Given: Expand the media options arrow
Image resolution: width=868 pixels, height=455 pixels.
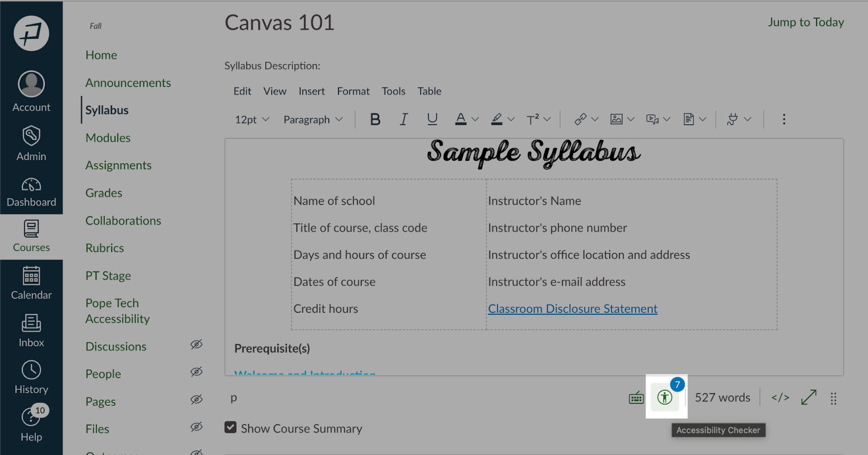Looking at the screenshot, I should click(x=667, y=119).
